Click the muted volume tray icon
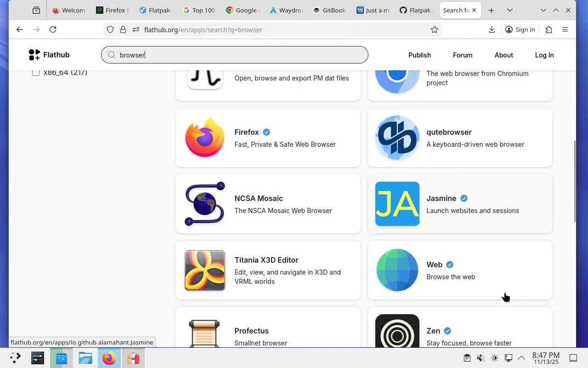Viewport: 588px width, 368px height. click(x=481, y=358)
